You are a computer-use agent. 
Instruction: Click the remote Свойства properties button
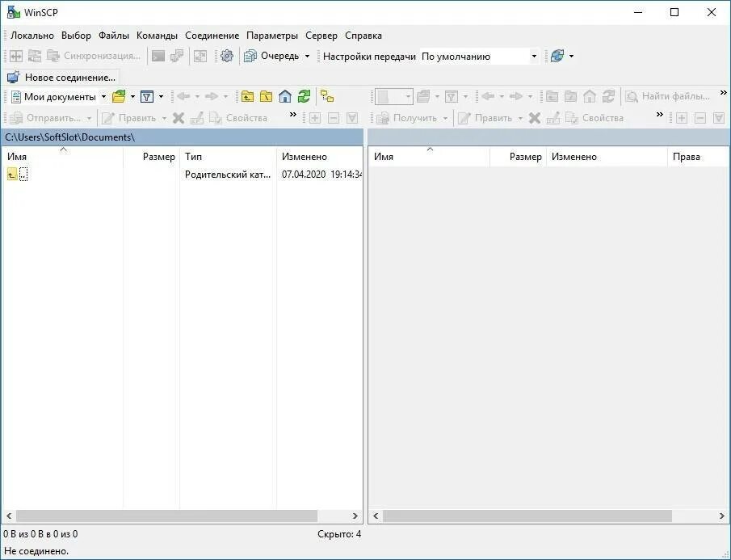(594, 118)
